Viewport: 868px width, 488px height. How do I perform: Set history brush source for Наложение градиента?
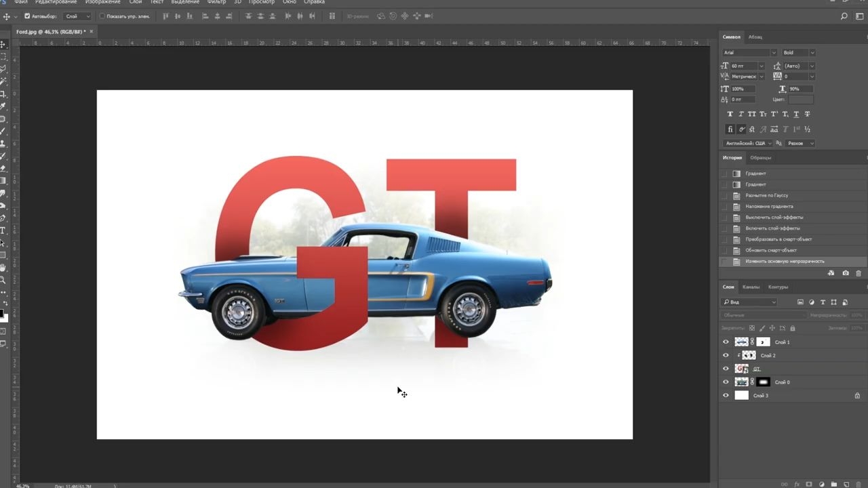(724, 206)
